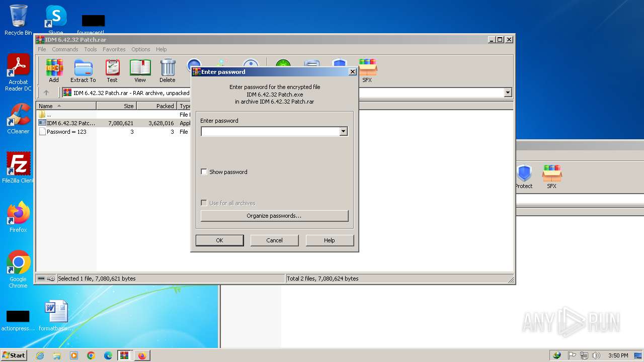Image resolution: width=644 pixels, height=362 pixels.
Task: Click the SFX icon in the IDM Patch window toolbar
Action: pyautogui.click(x=367, y=70)
